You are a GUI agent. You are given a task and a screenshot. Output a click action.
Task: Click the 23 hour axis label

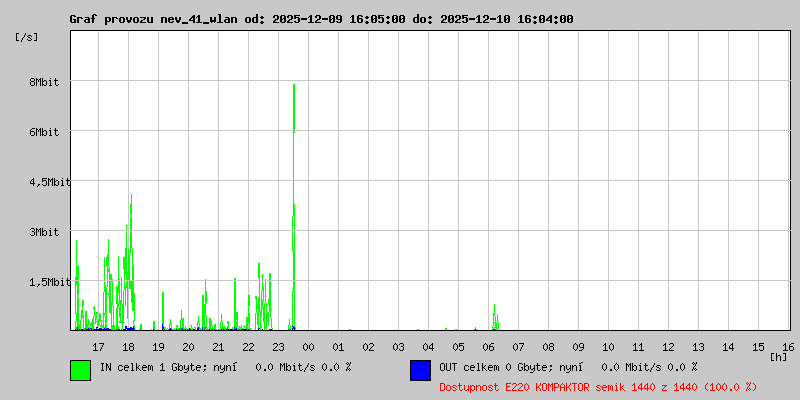tap(279, 347)
